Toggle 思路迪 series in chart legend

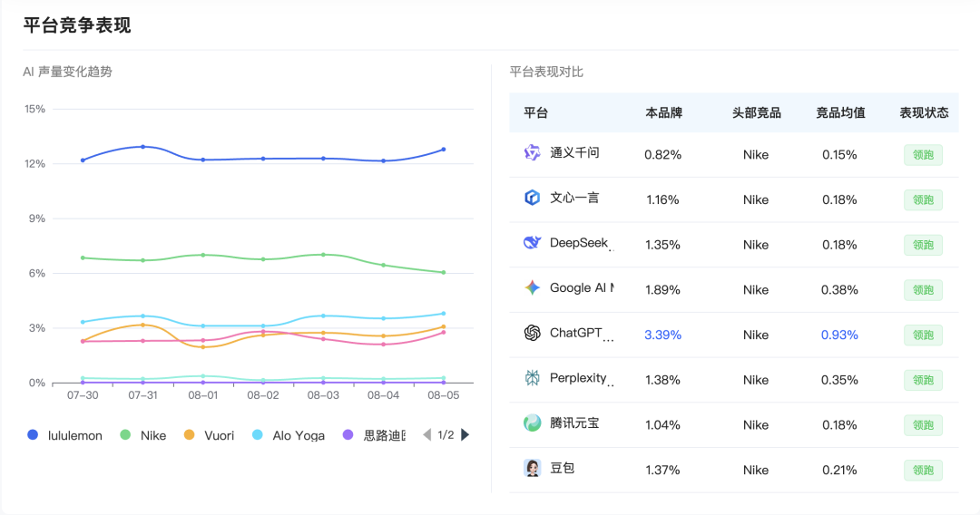[375, 435]
